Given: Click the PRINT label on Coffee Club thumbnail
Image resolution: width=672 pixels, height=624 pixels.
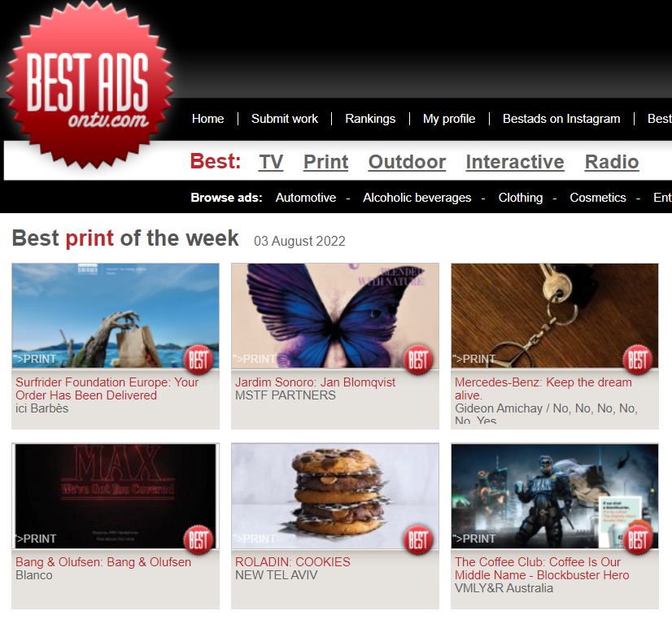Looking at the screenshot, I should pyautogui.click(x=474, y=539).
